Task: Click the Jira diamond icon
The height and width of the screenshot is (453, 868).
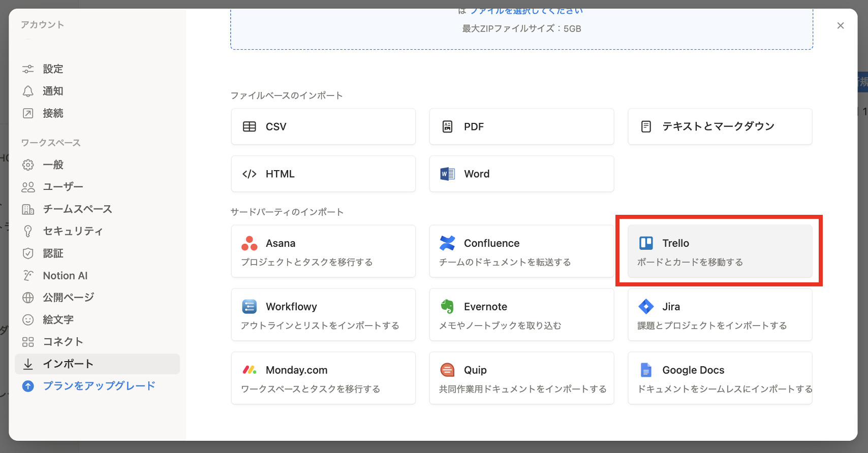Action: (x=646, y=307)
